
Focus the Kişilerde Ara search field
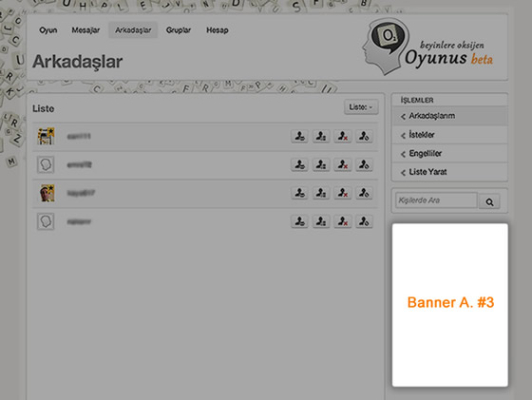tap(436, 200)
